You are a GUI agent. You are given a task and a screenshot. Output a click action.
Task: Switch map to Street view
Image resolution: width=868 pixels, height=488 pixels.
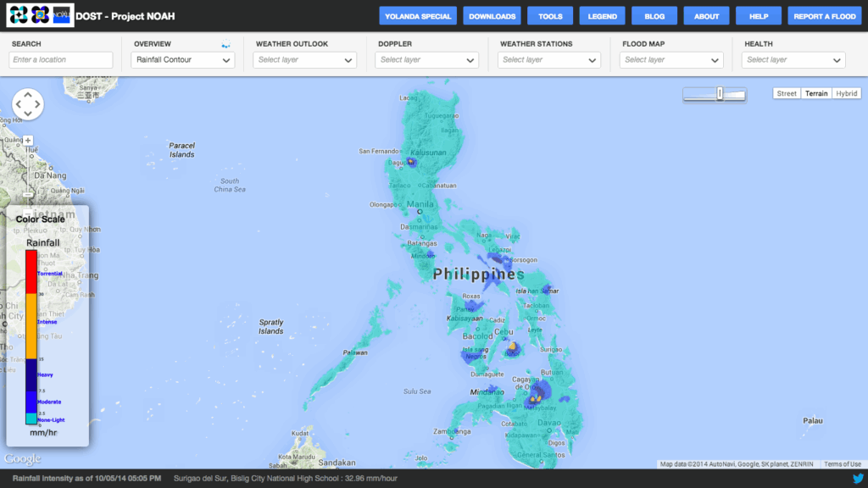click(787, 93)
